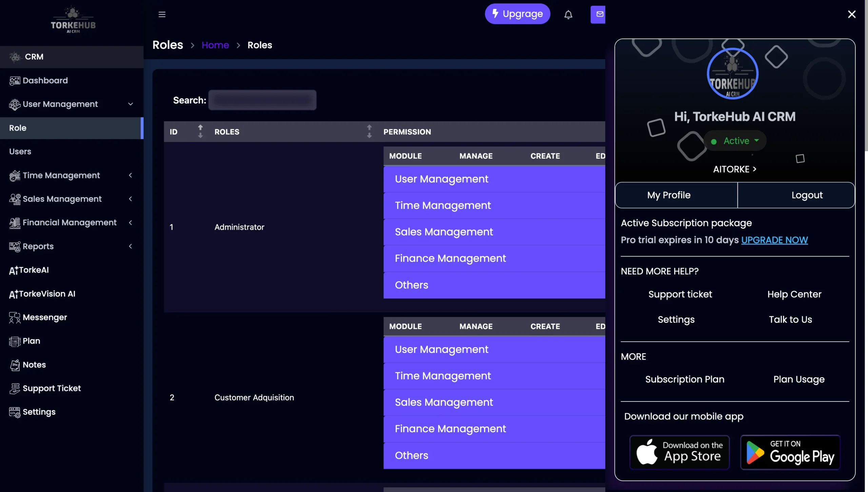
Task: Expand Customer Aquisition Others row
Action: (494, 455)
